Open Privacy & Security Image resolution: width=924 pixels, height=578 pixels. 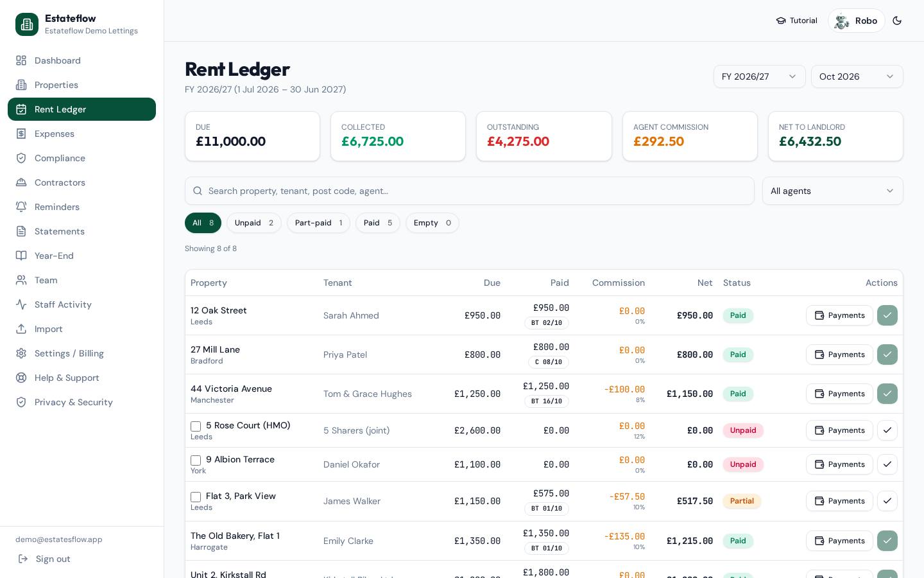(x=81, y=402)
